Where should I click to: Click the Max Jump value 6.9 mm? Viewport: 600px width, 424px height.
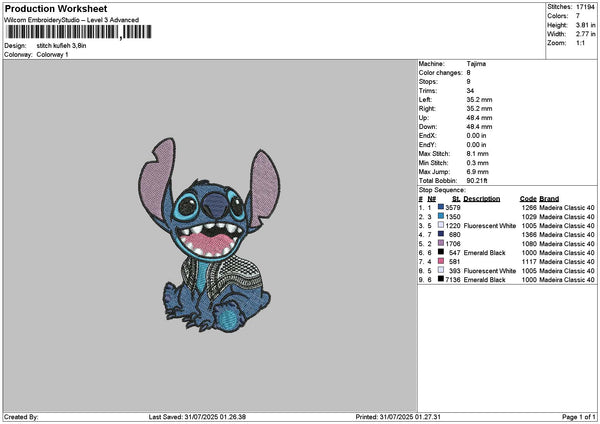click(478, 172)
